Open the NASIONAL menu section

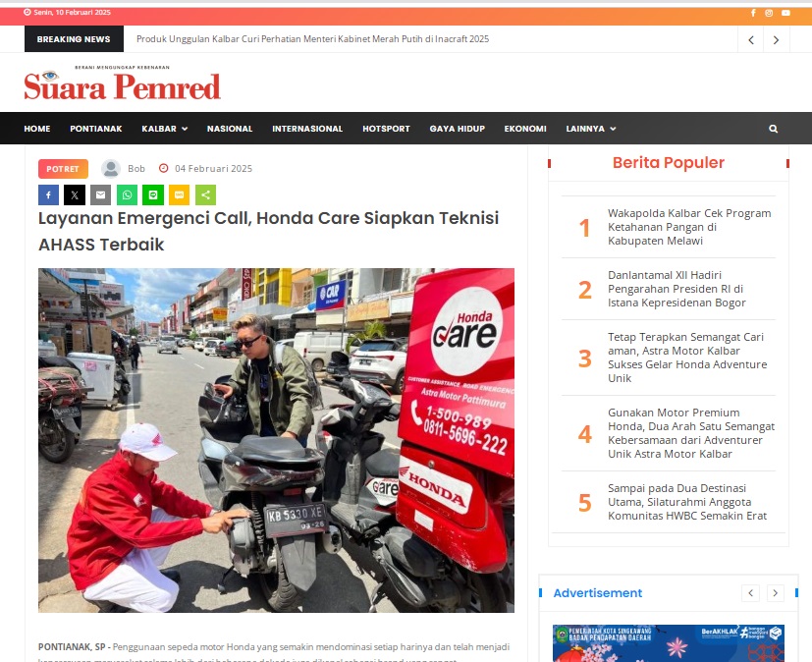pyautogui.click(x=230, y=129)
